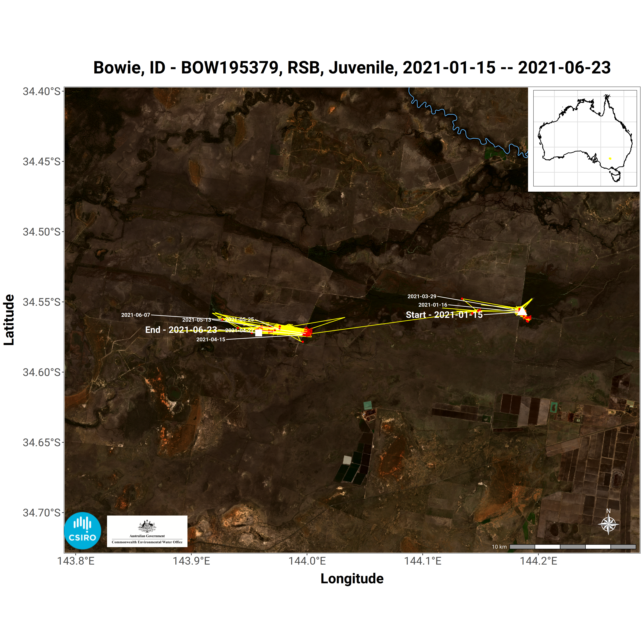Click the red point near 2021-03-29 leader line

(x=462, y=299)
